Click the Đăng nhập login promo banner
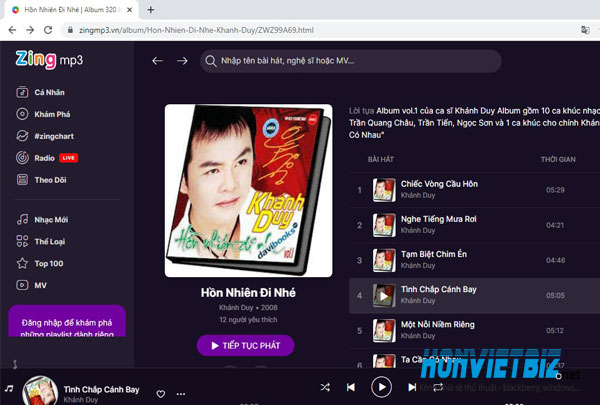600x405 pixels. click(x=67, y=321)
